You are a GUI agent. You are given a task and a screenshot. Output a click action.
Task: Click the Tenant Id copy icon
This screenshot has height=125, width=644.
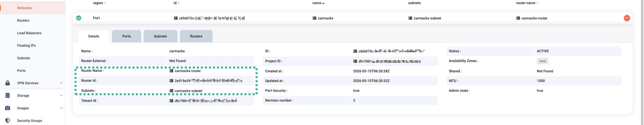click(x=171, y=101)
